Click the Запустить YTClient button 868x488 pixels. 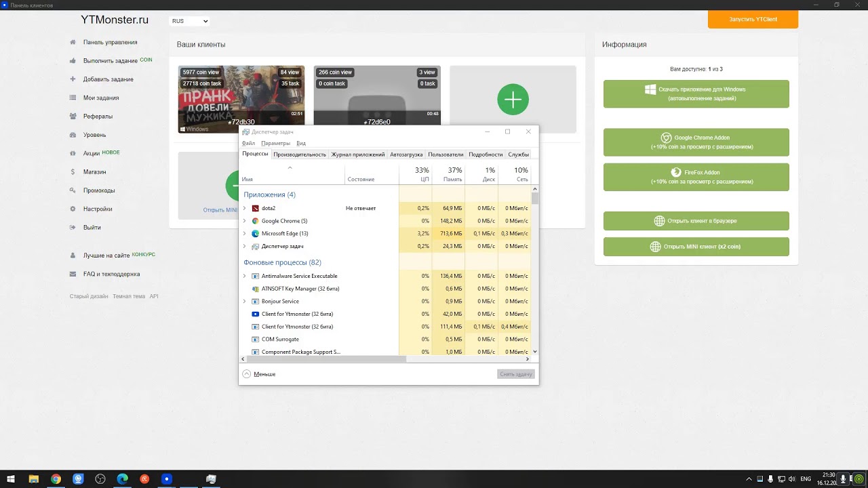753,19
